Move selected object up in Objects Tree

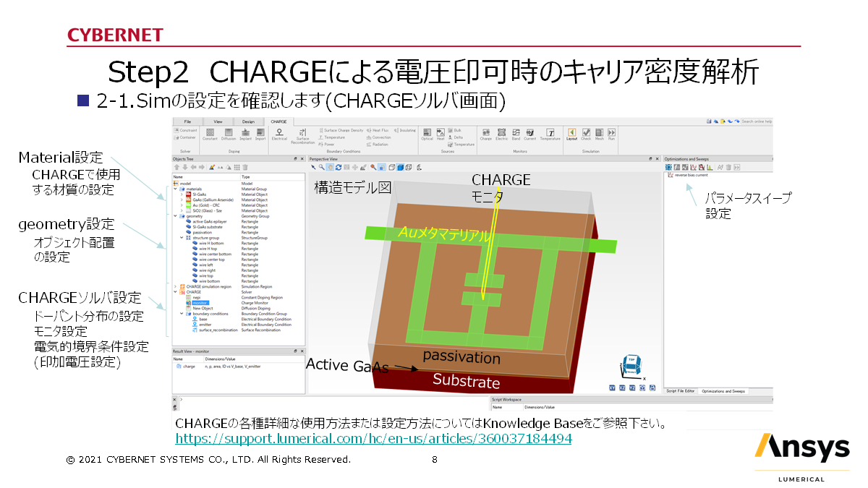(176, 167)
